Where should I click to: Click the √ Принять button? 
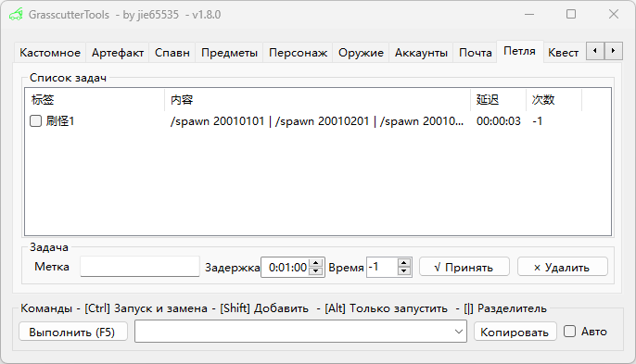464,267
